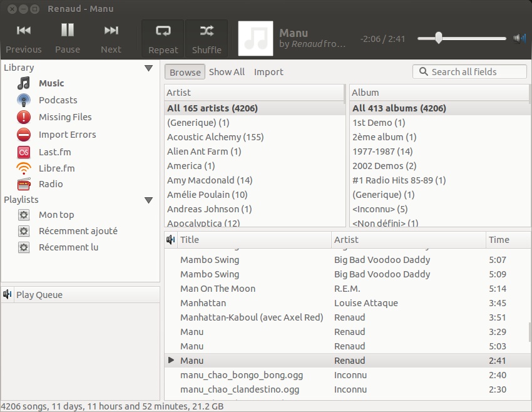Select album <Inconnu> (5)
The width and height of the screenshot is (532, 412).
(x=441, y=209)
